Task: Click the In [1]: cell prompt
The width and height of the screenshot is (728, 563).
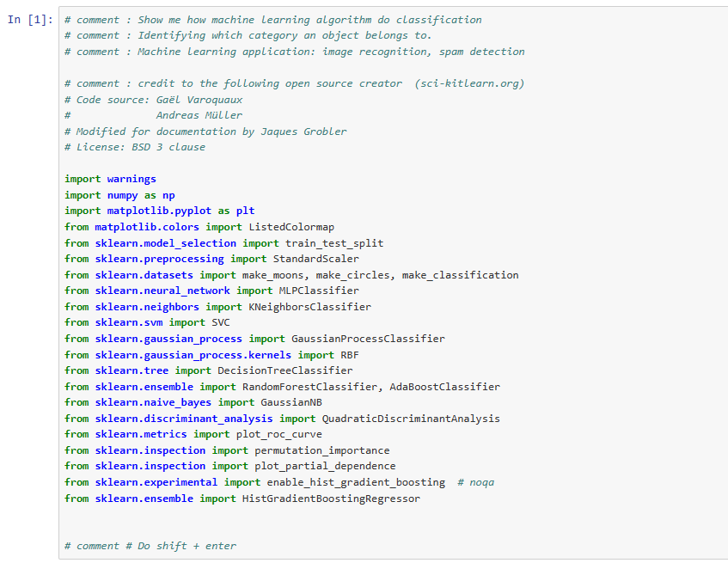Action: 30,20
